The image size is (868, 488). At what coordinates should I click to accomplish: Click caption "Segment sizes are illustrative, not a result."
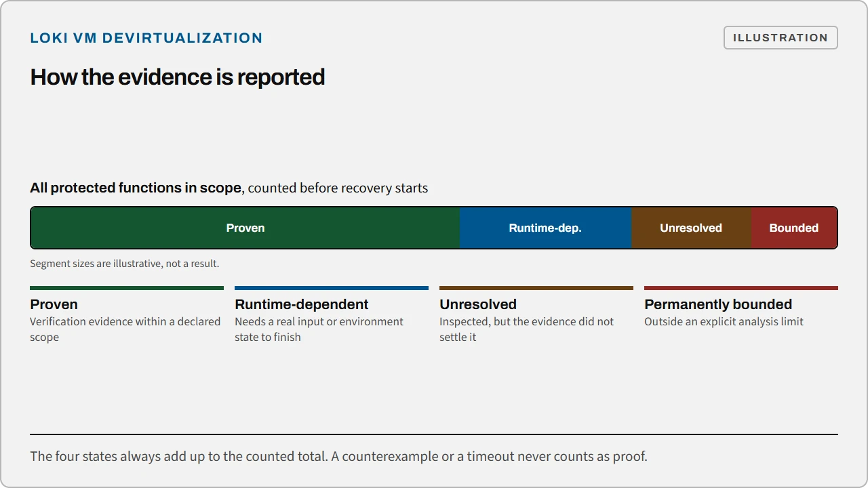(x=125, y=263)
